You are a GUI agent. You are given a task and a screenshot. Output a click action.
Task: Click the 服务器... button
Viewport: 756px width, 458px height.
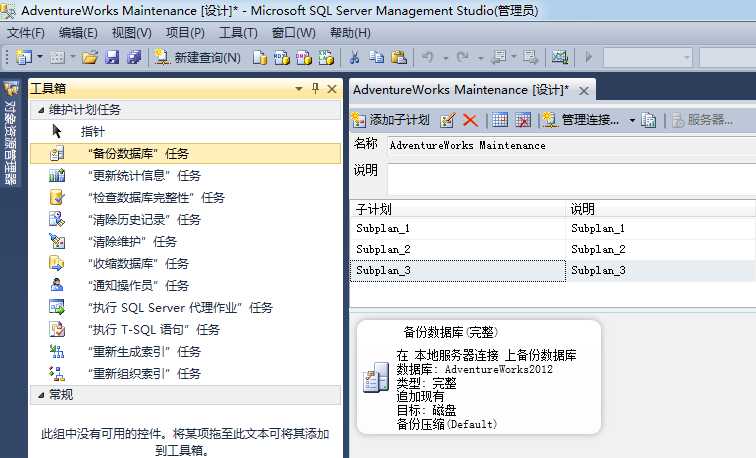point(702,120)
